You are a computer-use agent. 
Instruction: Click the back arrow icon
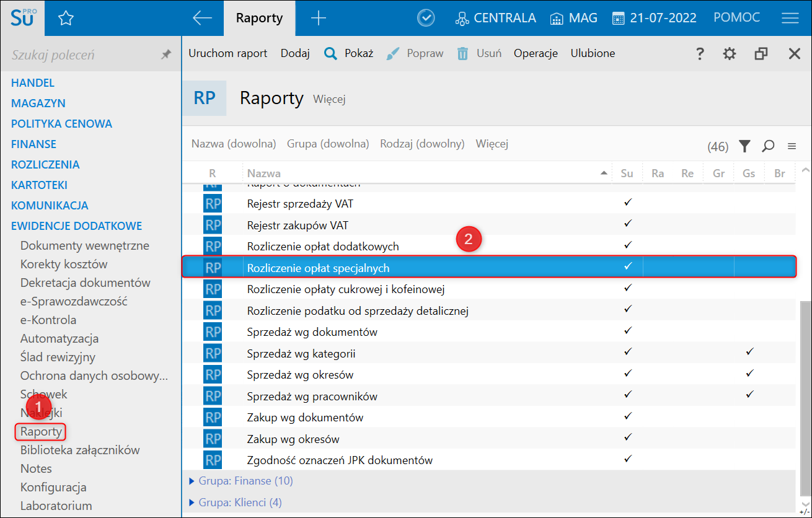click(202, 19)
